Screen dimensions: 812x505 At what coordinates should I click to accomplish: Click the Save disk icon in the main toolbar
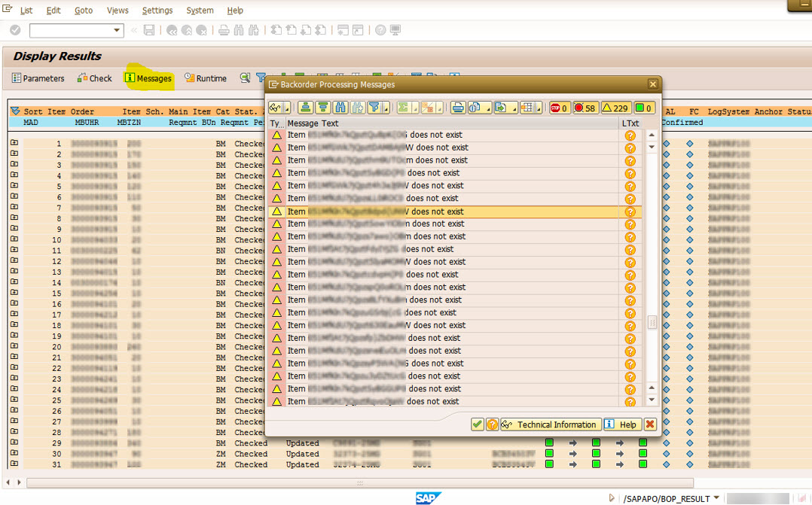149,30
